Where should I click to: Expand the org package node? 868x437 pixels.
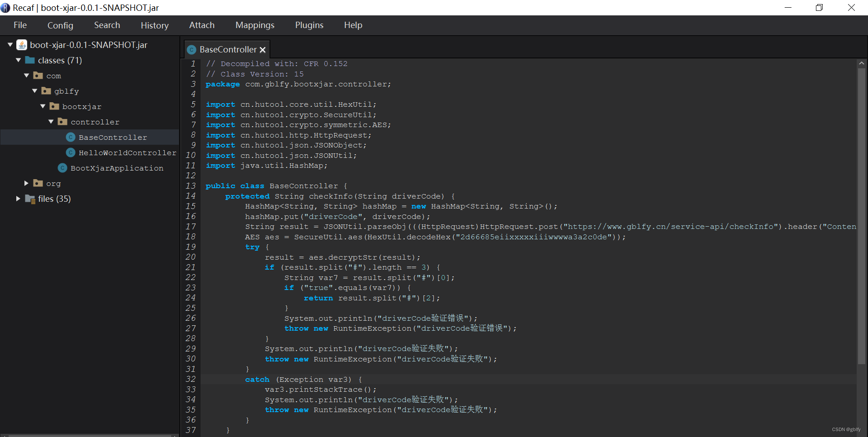[x=26, y=183]
